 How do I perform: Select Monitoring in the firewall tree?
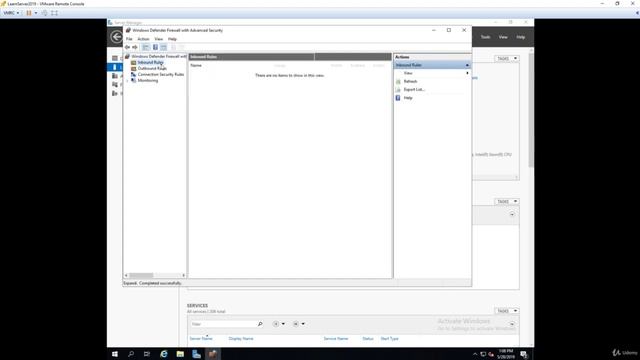click(x=148, y=81)
